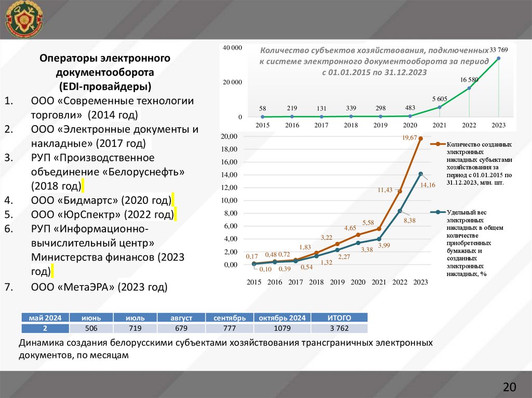Click data label '5,58' on orange line
This screenshot has height=398, width=532.
368,223
